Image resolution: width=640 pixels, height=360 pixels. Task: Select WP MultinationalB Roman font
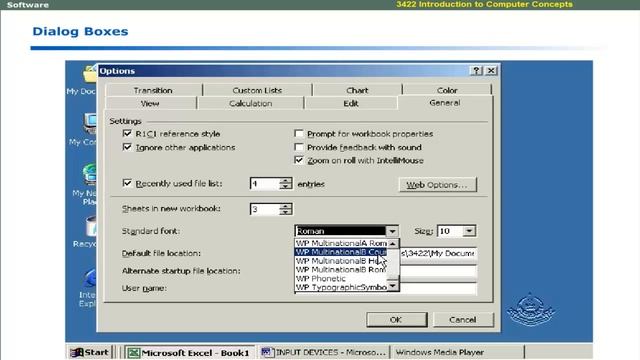coord(341,270)
